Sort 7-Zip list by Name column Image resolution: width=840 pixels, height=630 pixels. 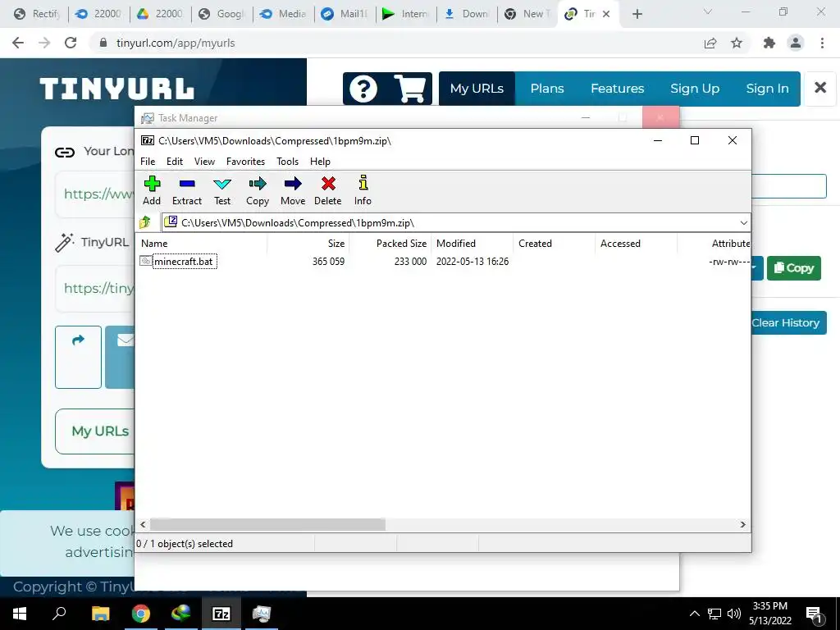tap(202, 243)
